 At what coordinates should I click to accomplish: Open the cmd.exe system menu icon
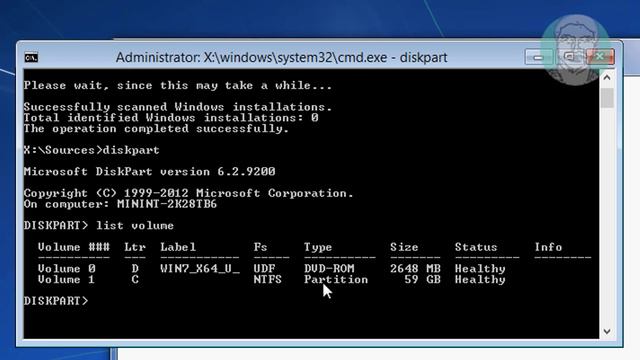tap(31, 58)
